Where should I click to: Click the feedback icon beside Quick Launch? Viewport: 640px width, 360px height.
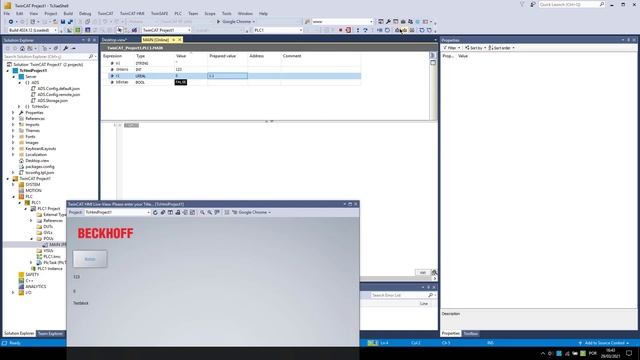[x=533, y=4]
